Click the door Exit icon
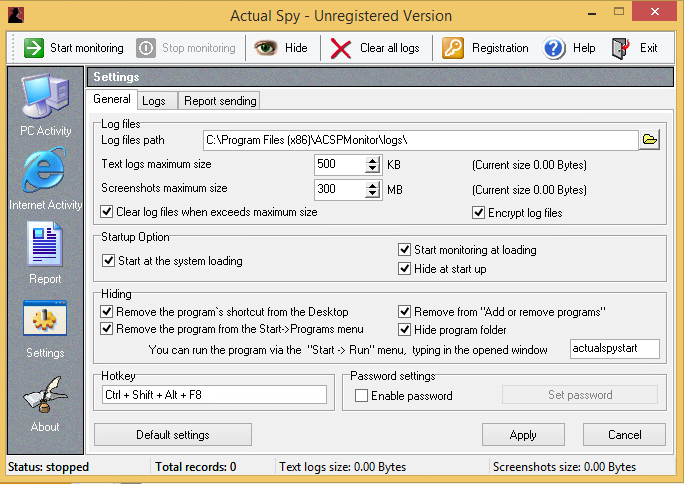 coord(620,48)
